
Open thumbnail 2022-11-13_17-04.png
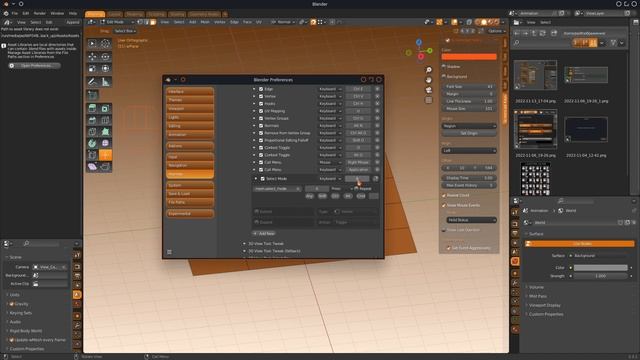(x=535, y=76)
